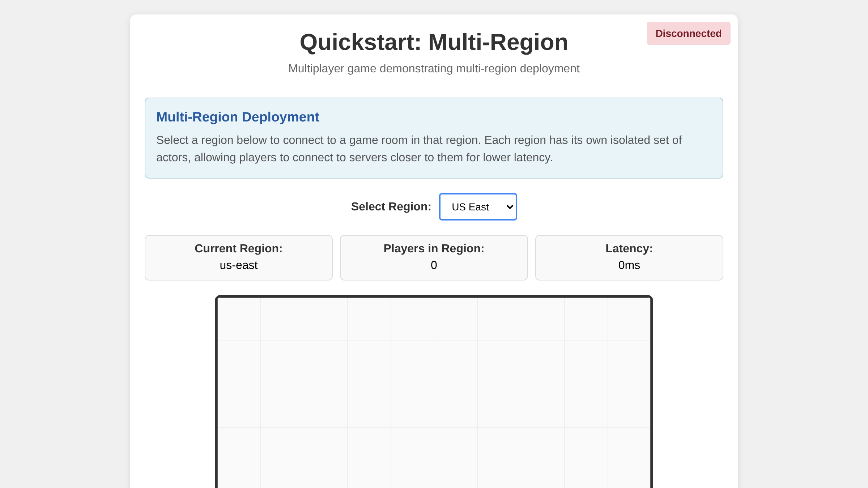Image resolution: width=868 pixels, height=488 pixels.
Task: Click the top-right corner grid cell
Action: coord(629,318)
